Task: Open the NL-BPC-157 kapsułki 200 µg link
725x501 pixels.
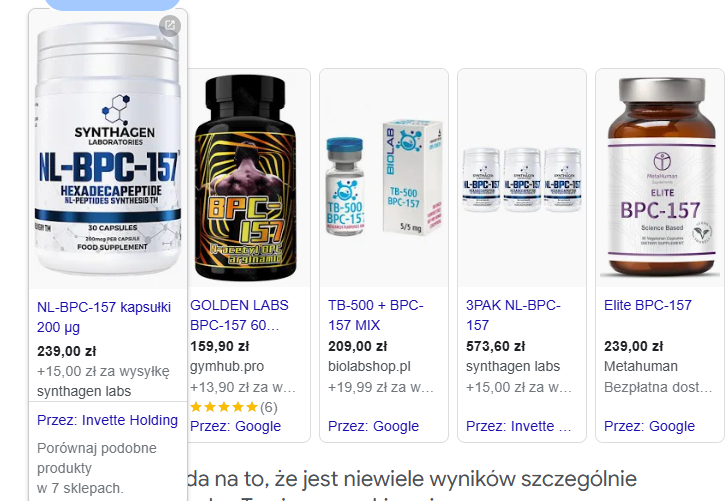Action: pos(104,317)
